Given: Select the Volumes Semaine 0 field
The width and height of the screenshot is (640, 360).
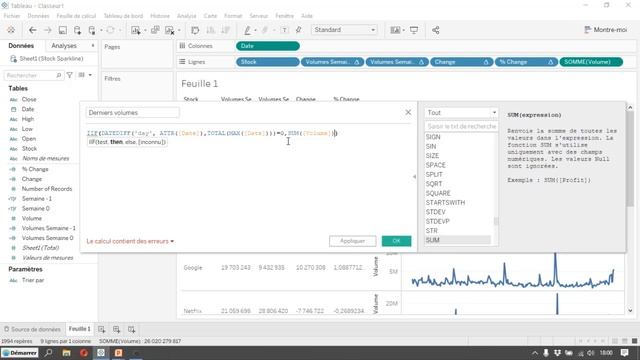Looking at the screenshot, I should point(47,238).
